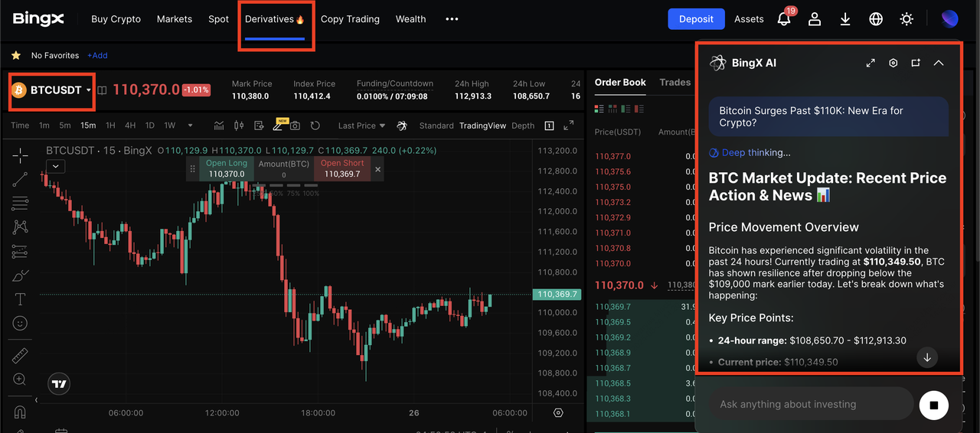The width and height of the screenshot is (980, 433).
Task: Open the Derivatives menu
Action: (x=275, y=19)
